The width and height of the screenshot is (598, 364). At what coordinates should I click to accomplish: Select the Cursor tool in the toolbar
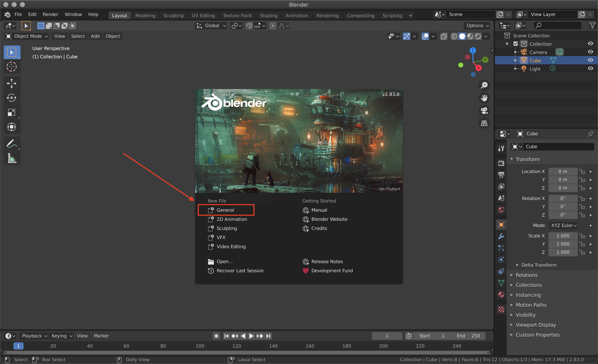pyautogui.click(x=12, y=67)
